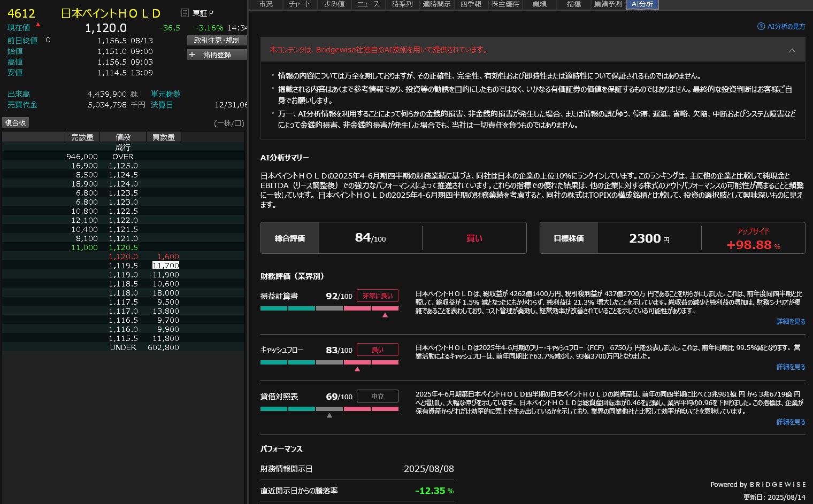This screenshot has height=504, width=813.
Task: Collapse the Bridgewise disclaimer panel chevron
Action: click(792, 51)
